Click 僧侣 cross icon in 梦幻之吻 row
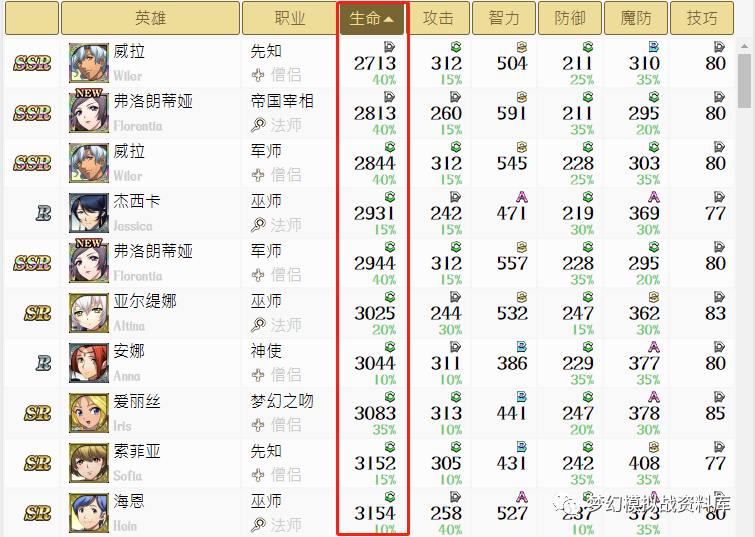This screenshot has width=755, height=537. coord(258,425)
